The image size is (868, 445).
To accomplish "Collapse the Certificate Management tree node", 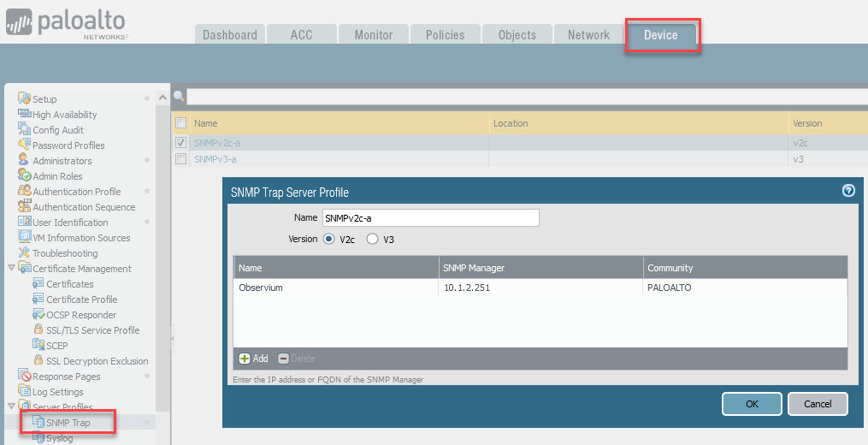I will click(11, 269).
